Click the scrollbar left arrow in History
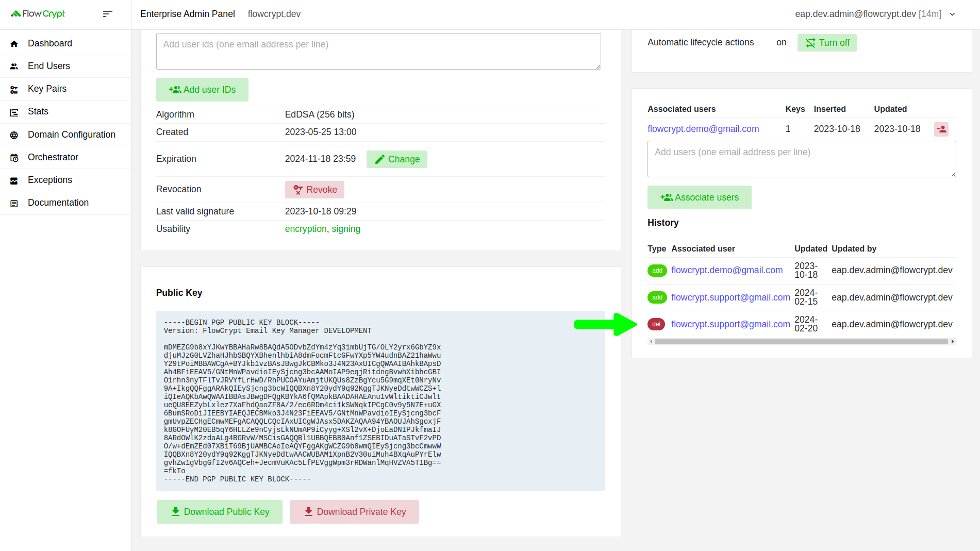 point(651,341)
